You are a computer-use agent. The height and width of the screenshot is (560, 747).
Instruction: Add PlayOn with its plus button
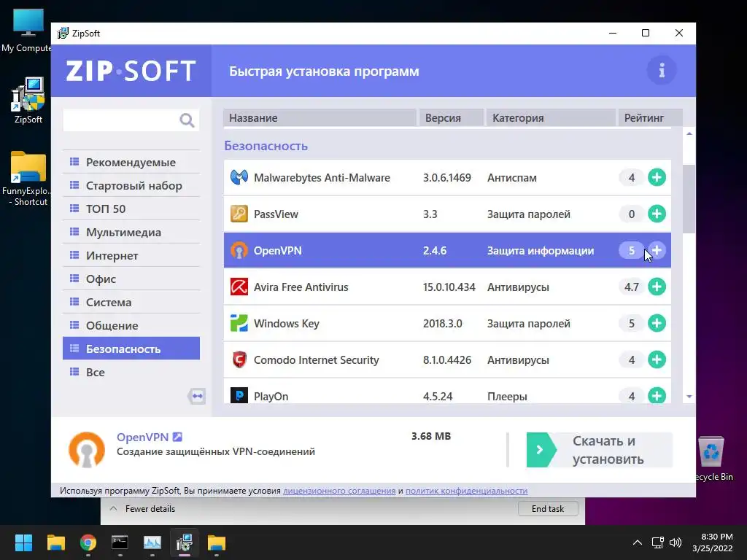tap(657, 395)
